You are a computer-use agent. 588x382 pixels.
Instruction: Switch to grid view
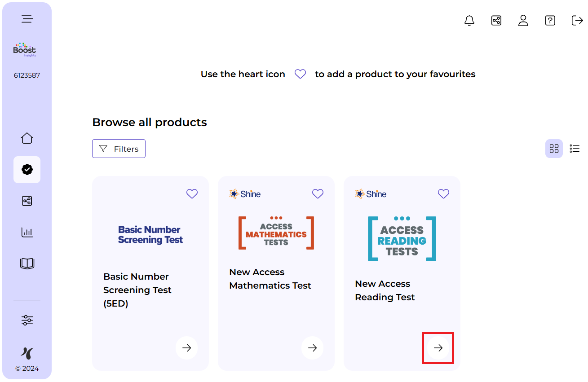(554, 149)
